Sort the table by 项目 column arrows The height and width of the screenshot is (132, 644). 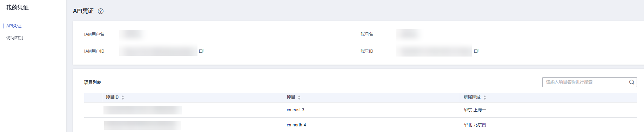coord(299,98)
